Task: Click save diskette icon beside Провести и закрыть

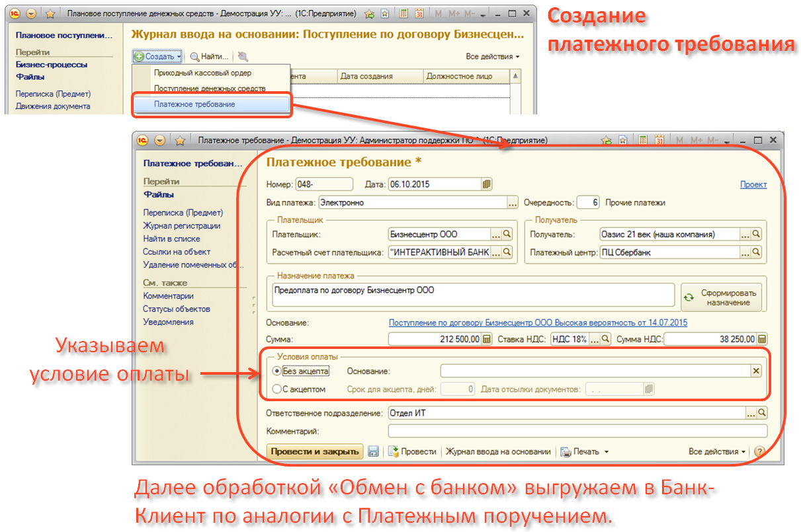Action: [x=373, y=451]
